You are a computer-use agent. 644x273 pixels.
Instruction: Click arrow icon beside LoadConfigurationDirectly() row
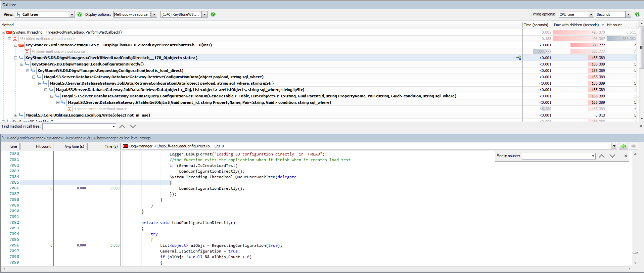pyautogui.click(x=27, y=64)
